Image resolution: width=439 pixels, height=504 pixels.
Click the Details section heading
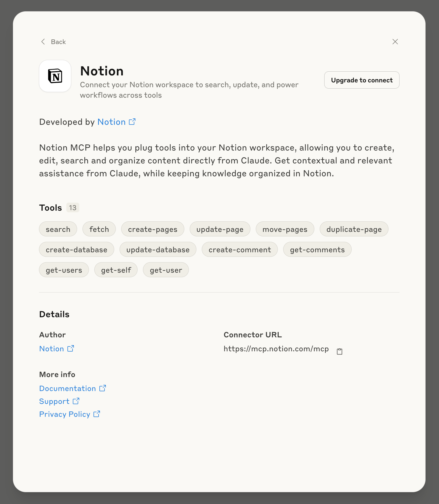pos(54,314)
